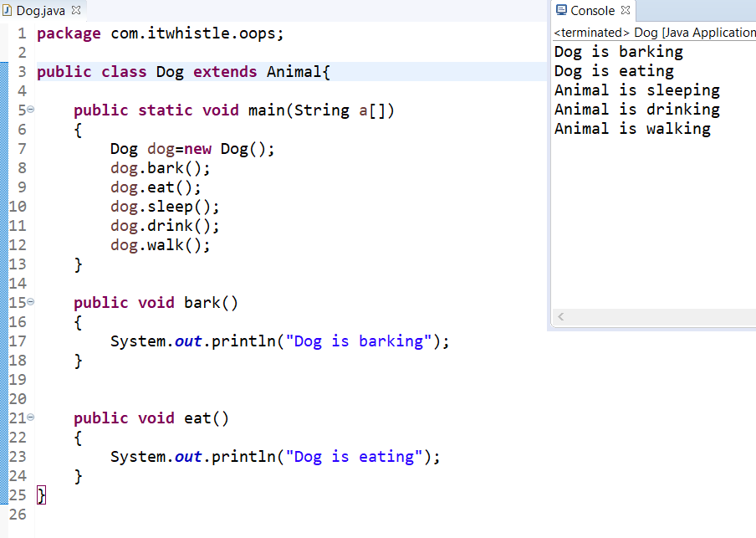Click line number 10 in the gutter
The image size is (756, 538).
(18, 207)
